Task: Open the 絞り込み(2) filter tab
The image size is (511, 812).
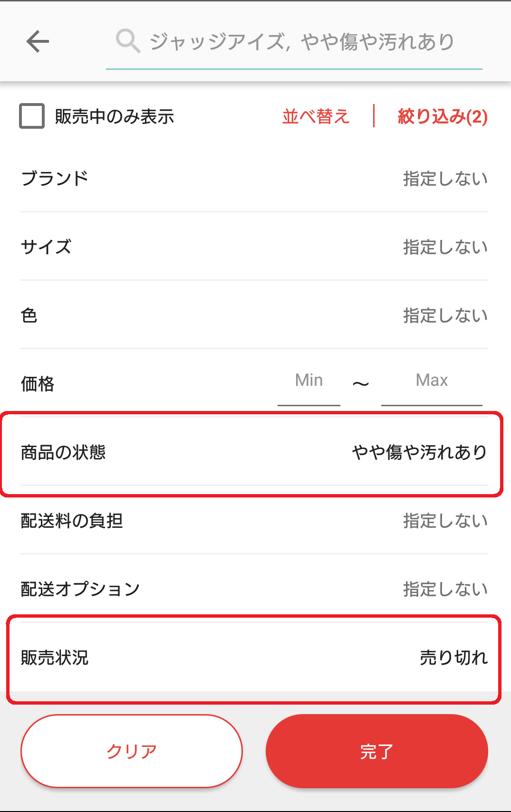Action: tap(443, 116)
